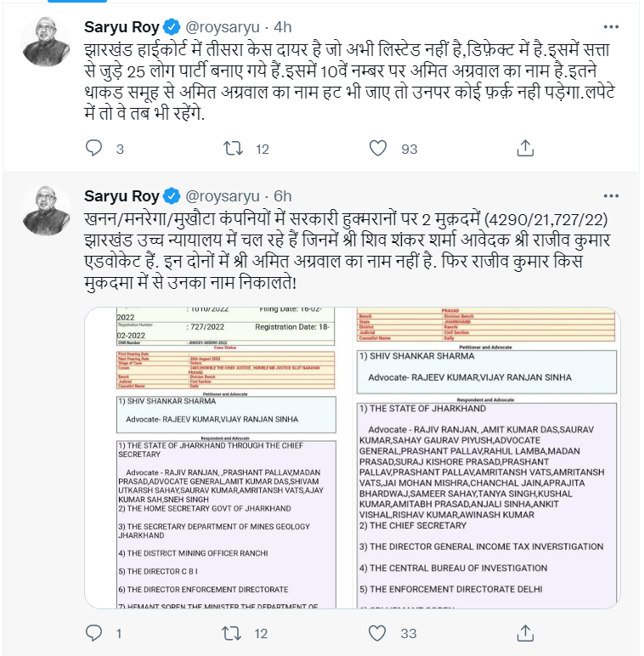Share the first tweet
The width and height of the screenshot is (644, 656).
[525, 148]
